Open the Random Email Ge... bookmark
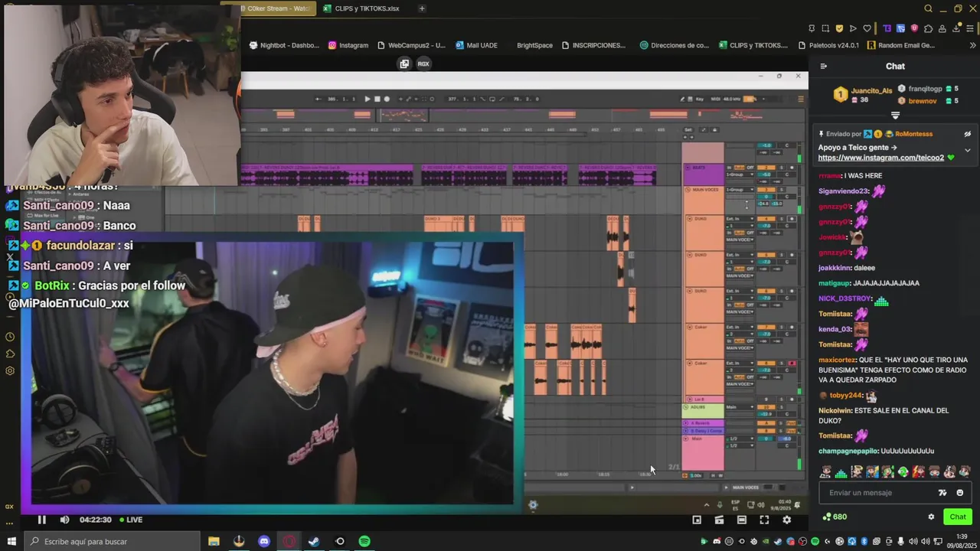Screen dimensions: 980x551 tap(901, 45)
